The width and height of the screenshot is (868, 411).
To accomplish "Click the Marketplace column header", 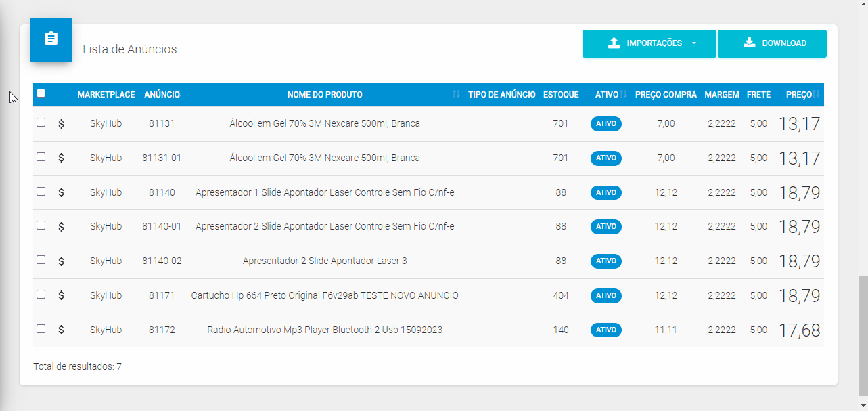I will (106, 95).
